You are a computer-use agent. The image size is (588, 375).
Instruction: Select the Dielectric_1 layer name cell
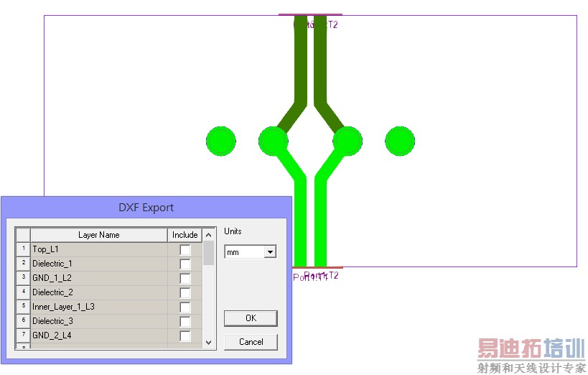click(99, 264)
